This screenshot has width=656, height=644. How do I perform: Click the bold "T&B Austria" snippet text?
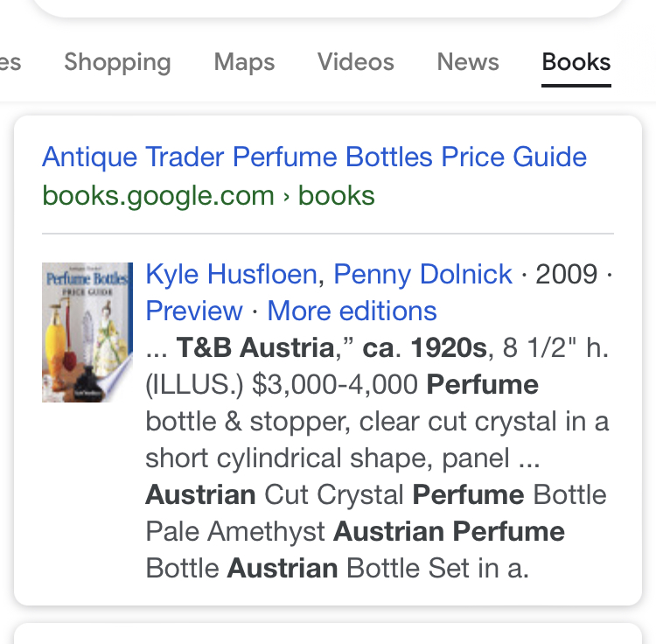[x=255, y=347]
